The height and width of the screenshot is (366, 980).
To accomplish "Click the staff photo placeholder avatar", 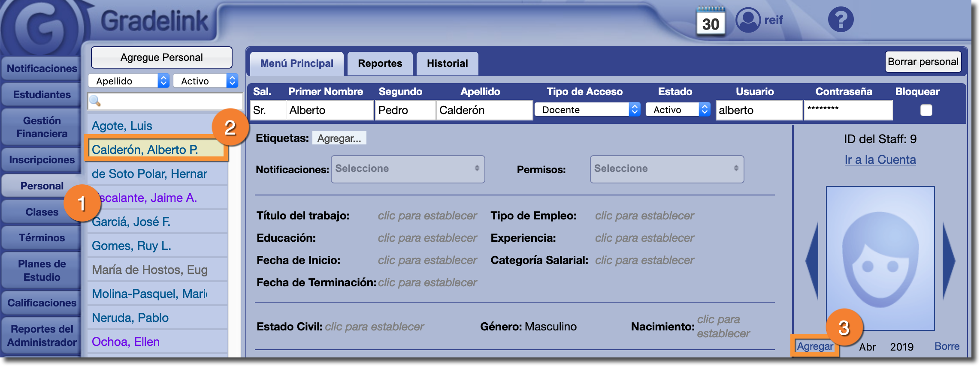I will 880,258.
